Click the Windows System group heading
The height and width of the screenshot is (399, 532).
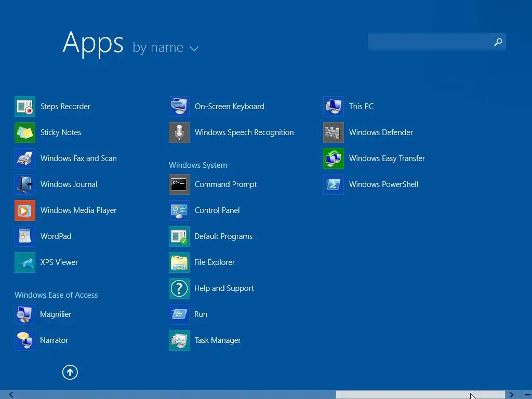(x=198, y=165)
